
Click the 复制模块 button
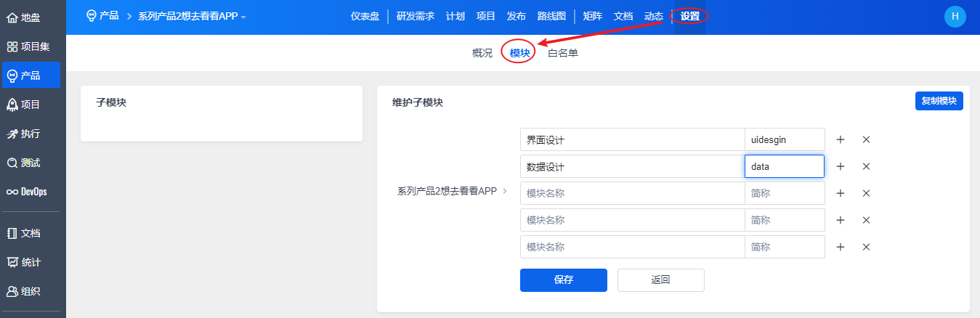pos(939,101)
